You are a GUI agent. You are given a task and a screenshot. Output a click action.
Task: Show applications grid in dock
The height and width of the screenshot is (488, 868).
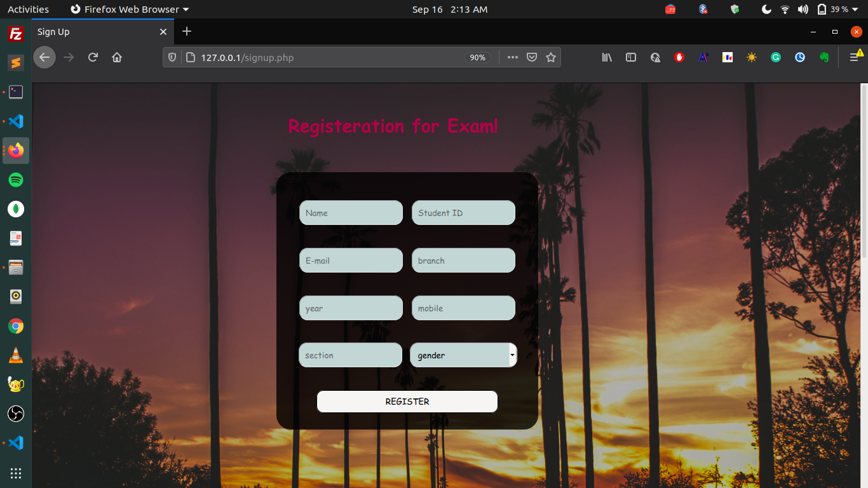tap(16, 473)
